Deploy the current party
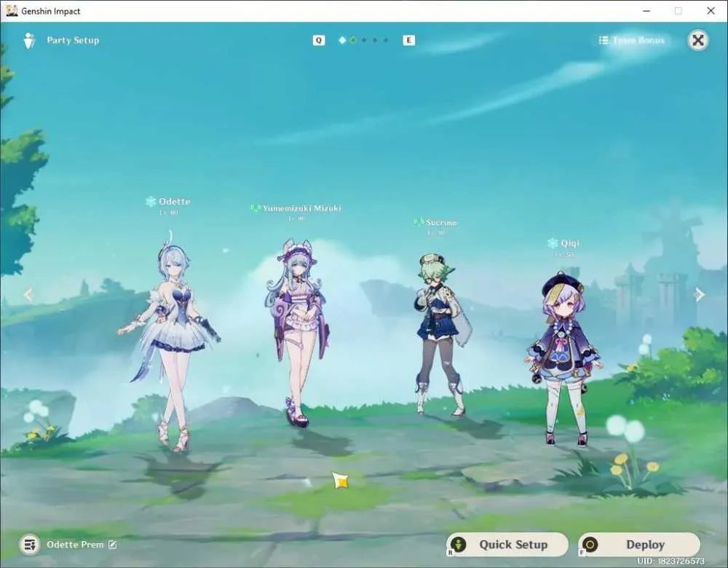Image resolution: width=728 pixels, height=568 pixels. click(x=639, y=544)
